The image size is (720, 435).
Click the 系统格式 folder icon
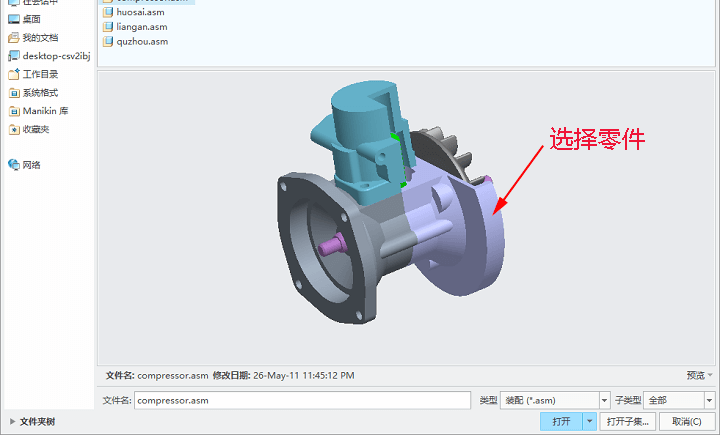[14, 93]
